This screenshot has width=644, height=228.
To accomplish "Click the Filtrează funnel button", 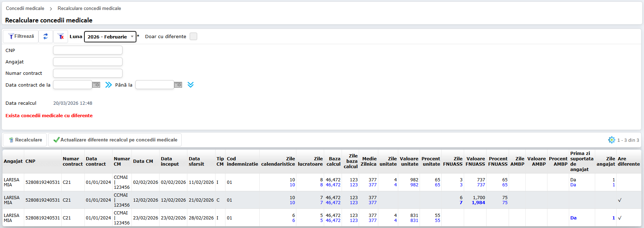I will [x=21, y=36].
